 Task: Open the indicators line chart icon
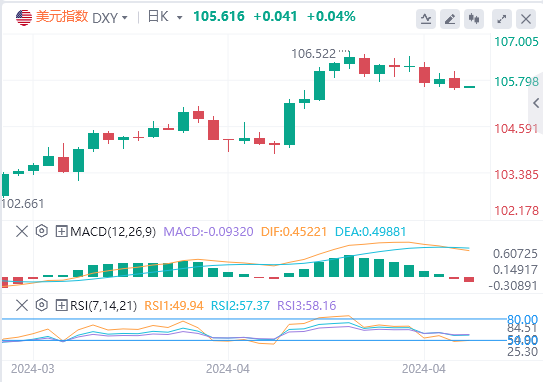click(426, 19)
